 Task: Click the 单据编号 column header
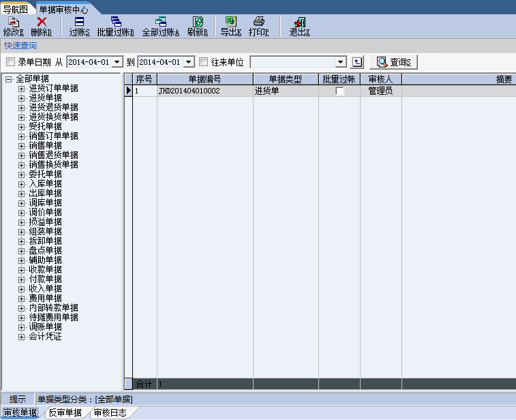click(204, 79)
